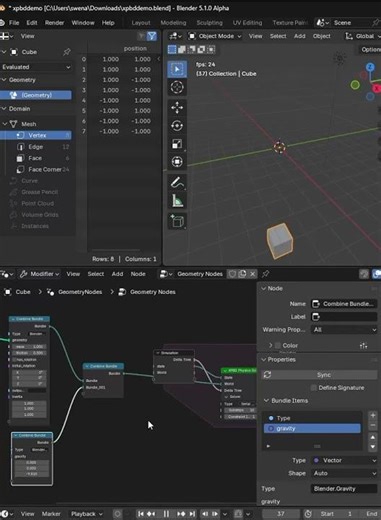This screenshot has width=381, height=520.
Task: Click the Z axis on navigation gizmo
Action: 370,67
